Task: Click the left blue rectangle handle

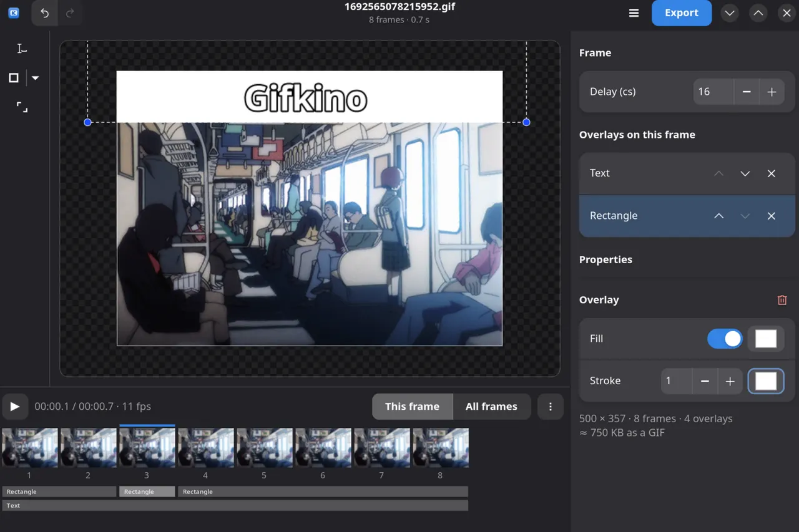Action: tap(88, 122)
